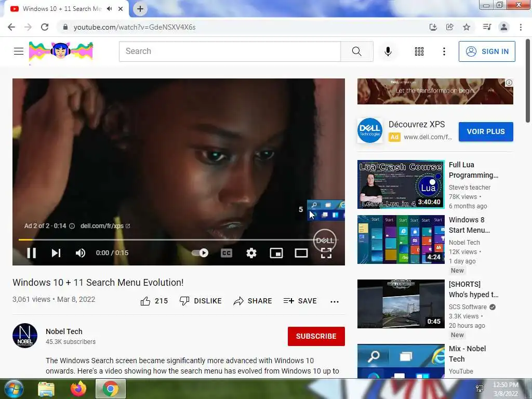
Task: Bookmark this page with the star
Action: [467, 27]
